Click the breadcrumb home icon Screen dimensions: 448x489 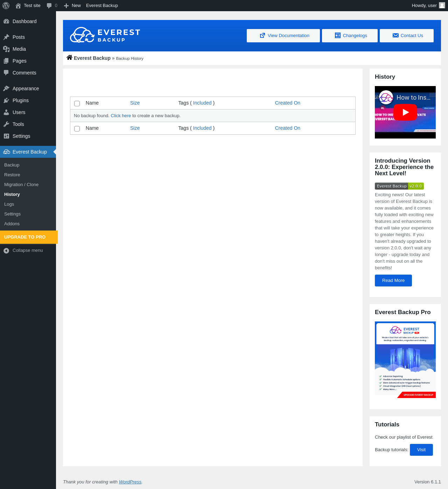70,58
